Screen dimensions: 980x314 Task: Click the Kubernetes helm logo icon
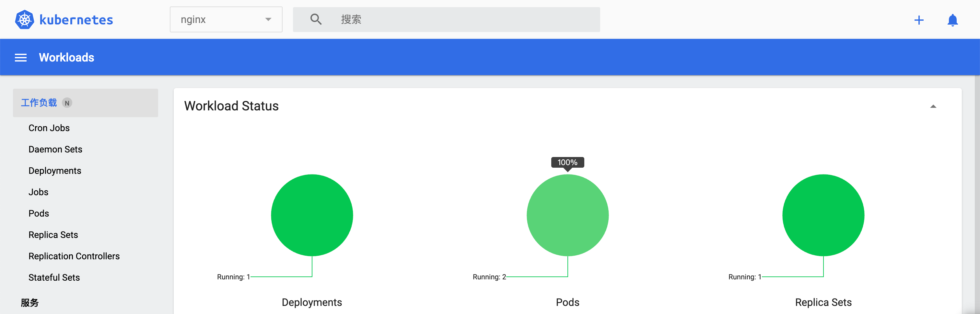pos(24,19)
